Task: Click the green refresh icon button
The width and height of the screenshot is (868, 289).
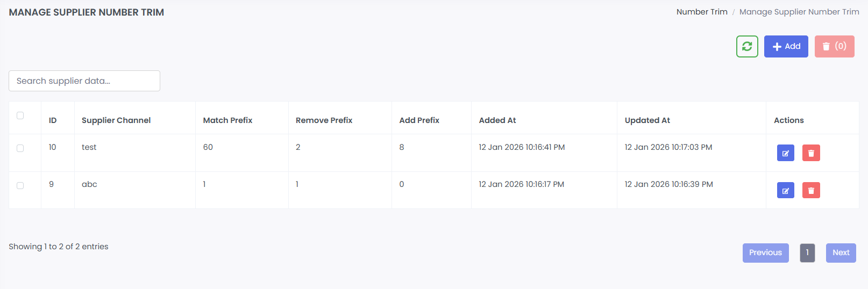Action: point(747,47)
